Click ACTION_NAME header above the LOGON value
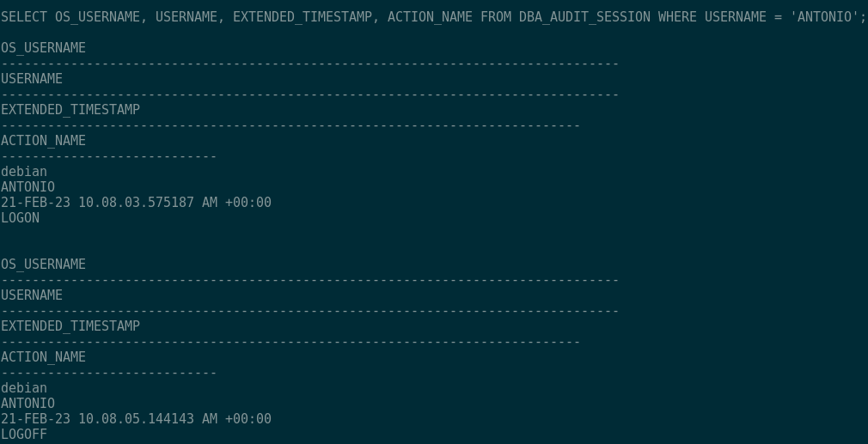Screen dimensions: 868x444 coord(43,141)
